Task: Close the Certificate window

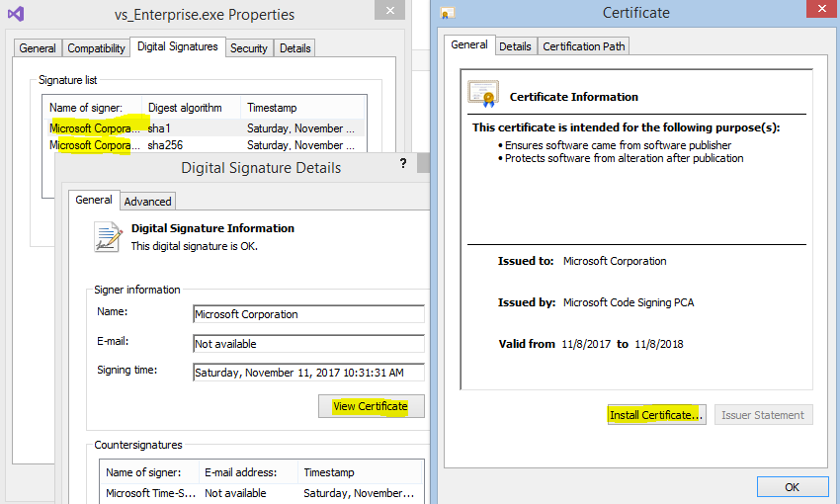Action: pyautogui.click(x=822, y=9)
